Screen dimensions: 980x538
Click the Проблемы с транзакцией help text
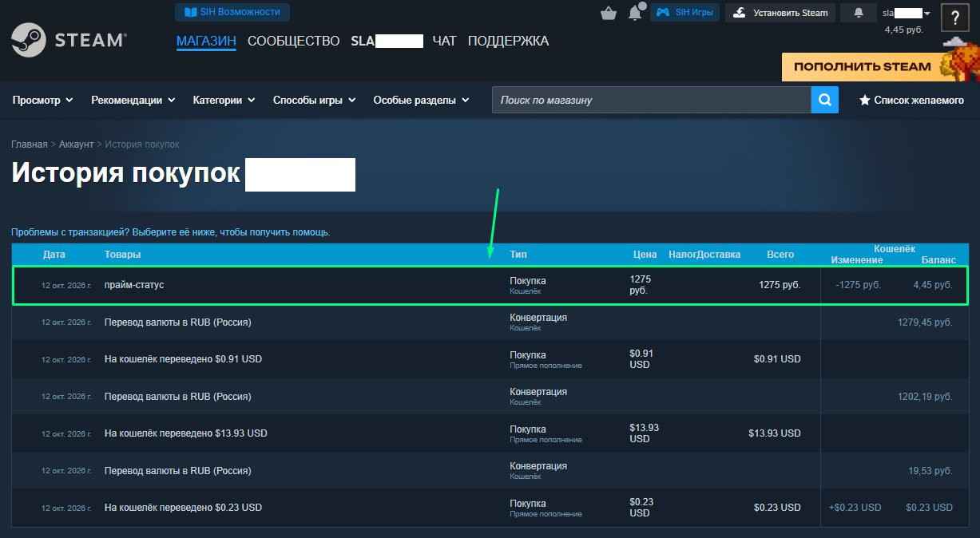[x=171, y=232]
